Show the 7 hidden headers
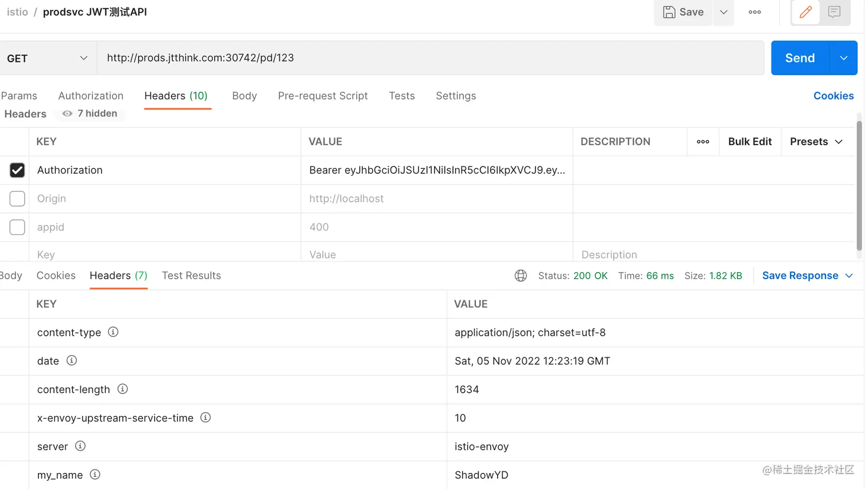868x489 pixels. pos(90,114)
